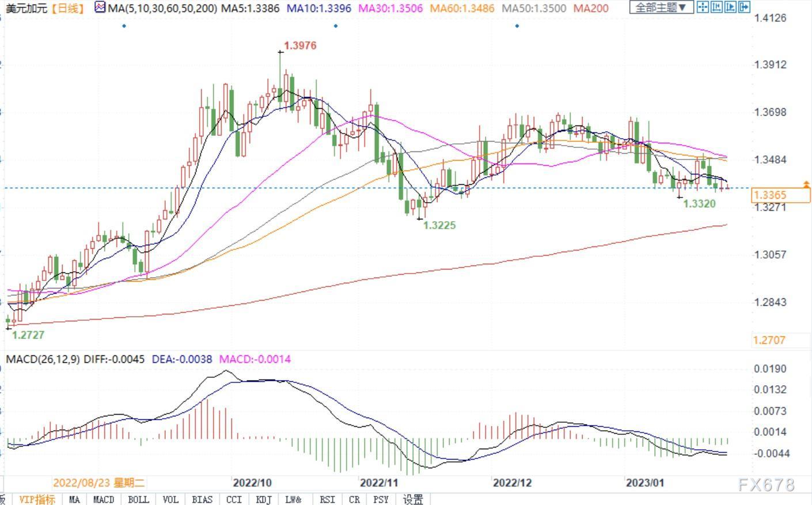Click the 2022/08/23 星期二 date label
The height and width of the screenshot is (505, 812).
click(99, 483)
